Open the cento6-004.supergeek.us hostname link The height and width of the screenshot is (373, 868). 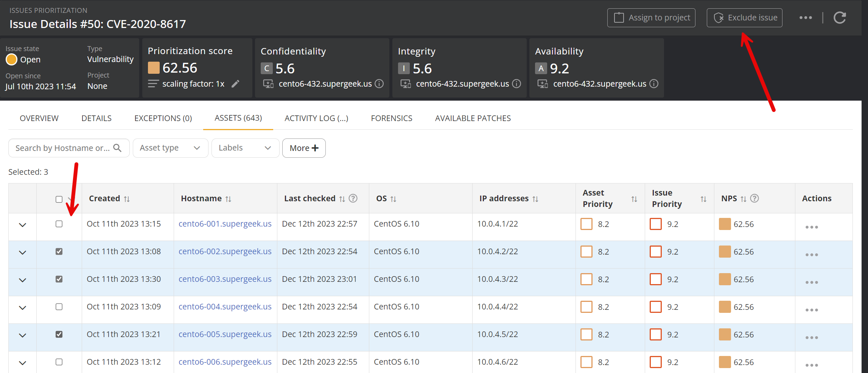pyautogui.click(x=225, y=307)
